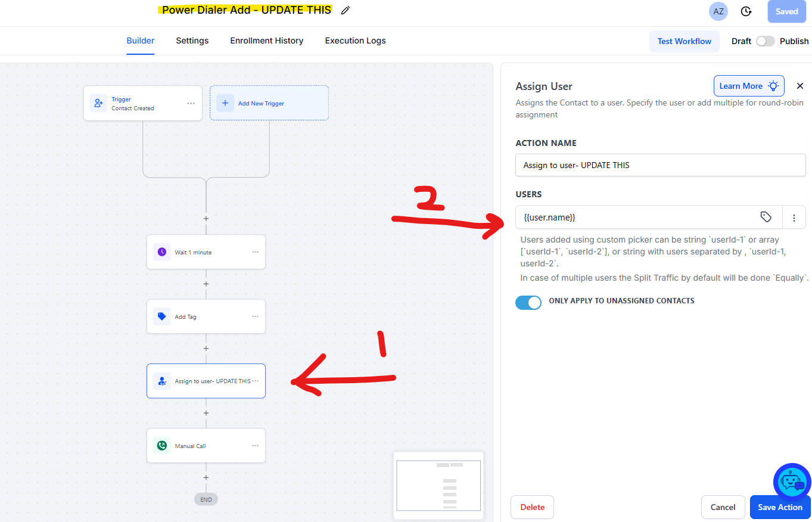Add step between Assign and Manual Call
Viewport: 812px width, 522px height.
coord(206,413)
